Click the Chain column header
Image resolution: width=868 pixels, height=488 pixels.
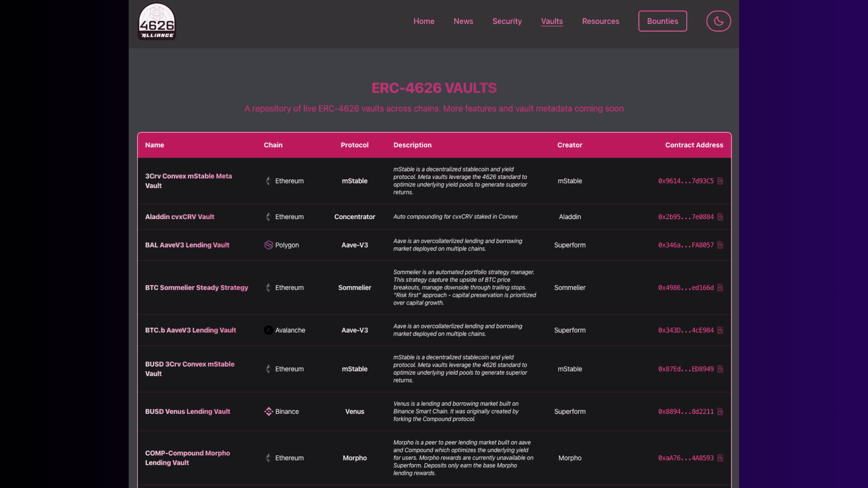point(273,145)
